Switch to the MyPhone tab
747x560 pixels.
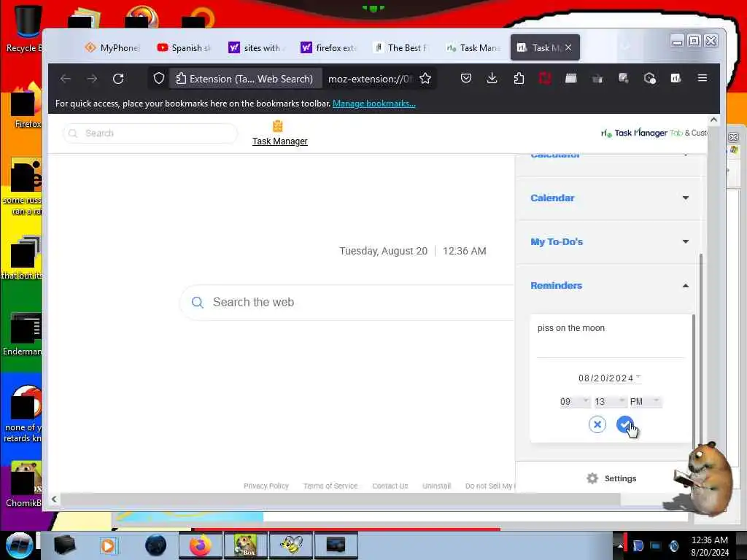112,47
